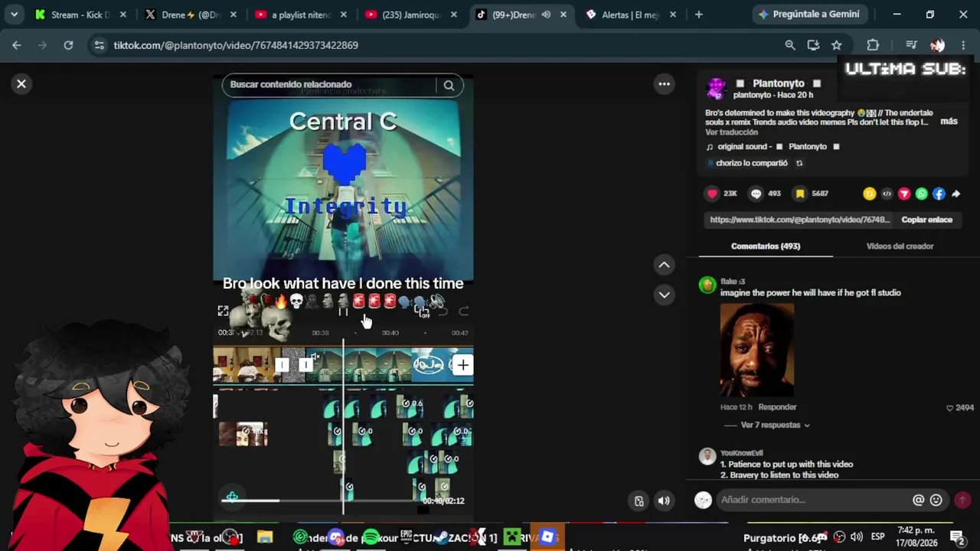Open the media control icon in toolbar
The height and width of the screenshot is (551, 980).
[911, 45]
